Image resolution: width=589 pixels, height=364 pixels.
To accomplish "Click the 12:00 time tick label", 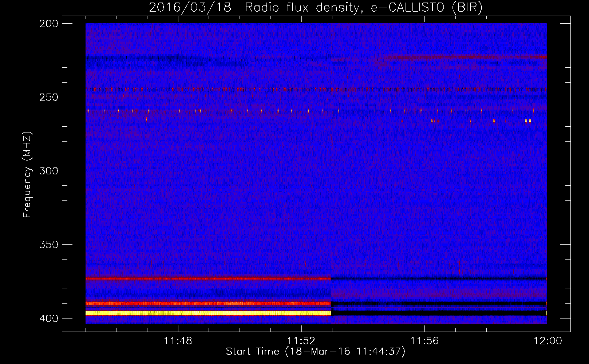I will click(x=548, y=341).
